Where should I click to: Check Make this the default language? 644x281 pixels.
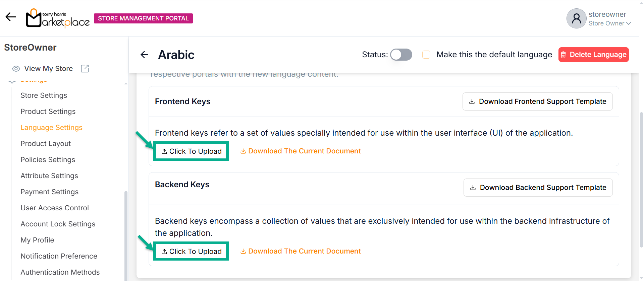[426, 55]
